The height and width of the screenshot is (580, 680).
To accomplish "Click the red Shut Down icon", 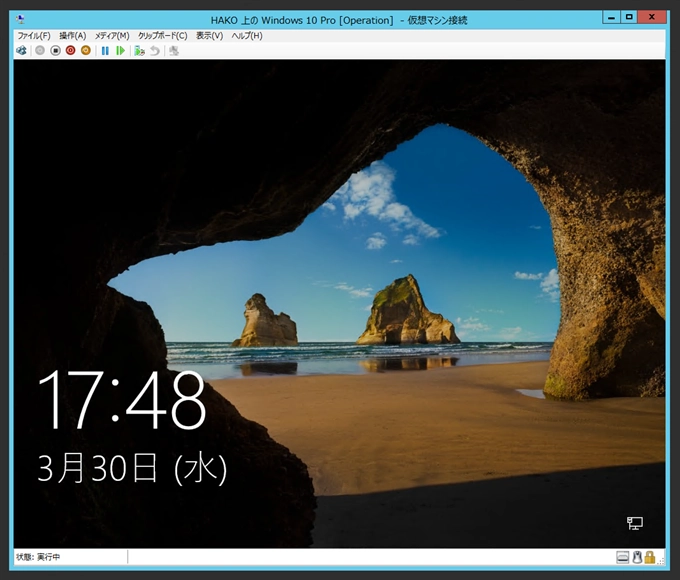I will tap(70, 51).
